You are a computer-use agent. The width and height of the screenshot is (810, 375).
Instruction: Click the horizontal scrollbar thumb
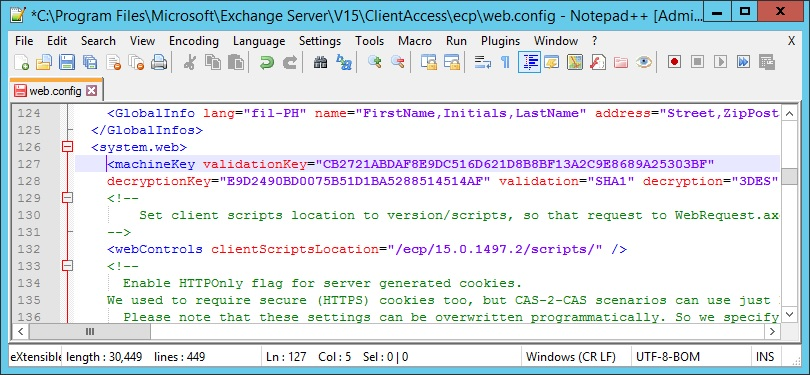[89, 331]
